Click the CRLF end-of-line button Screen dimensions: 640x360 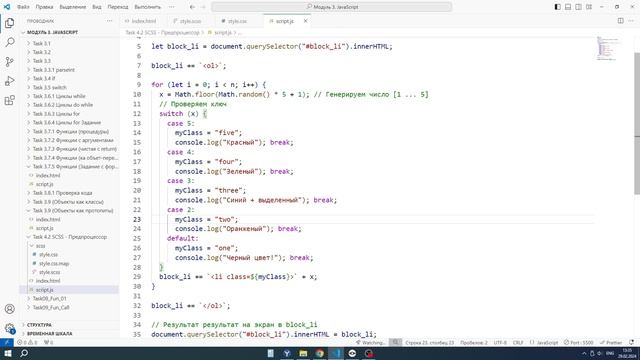518,342
